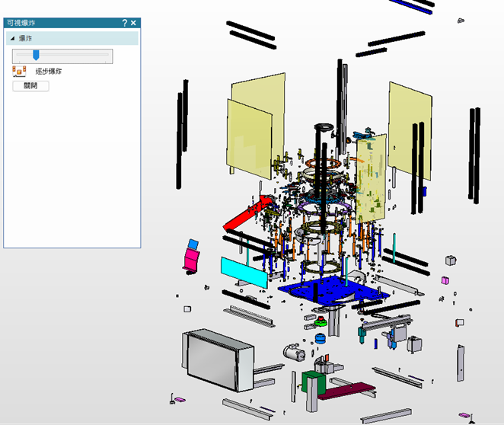Image resolution: width=504 pixels, height=425 pixels.
Task: Close the 可視爆炸 dialog with X
Action: pyautogui.click(x=133, y=23)
